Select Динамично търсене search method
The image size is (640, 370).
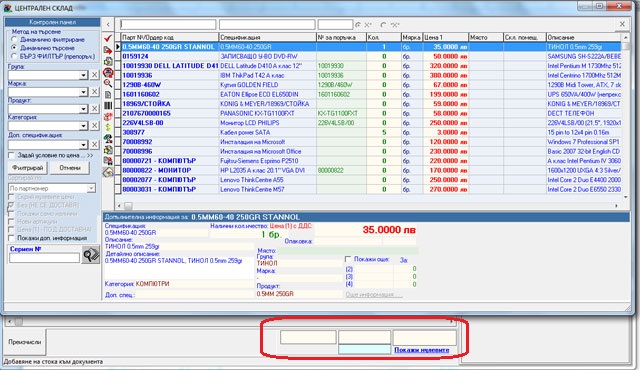(x=14, y=48)
